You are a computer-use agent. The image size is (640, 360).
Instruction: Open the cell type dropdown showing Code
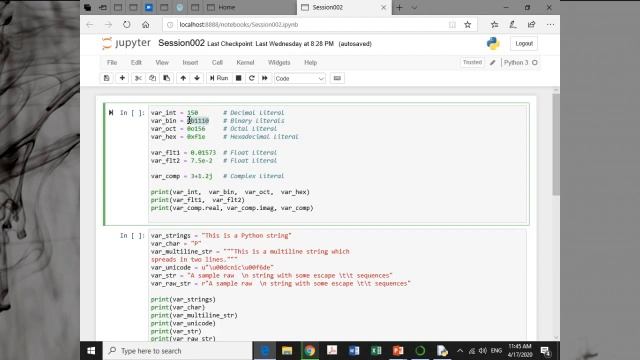pyautogui.click(x=300, y=78)
